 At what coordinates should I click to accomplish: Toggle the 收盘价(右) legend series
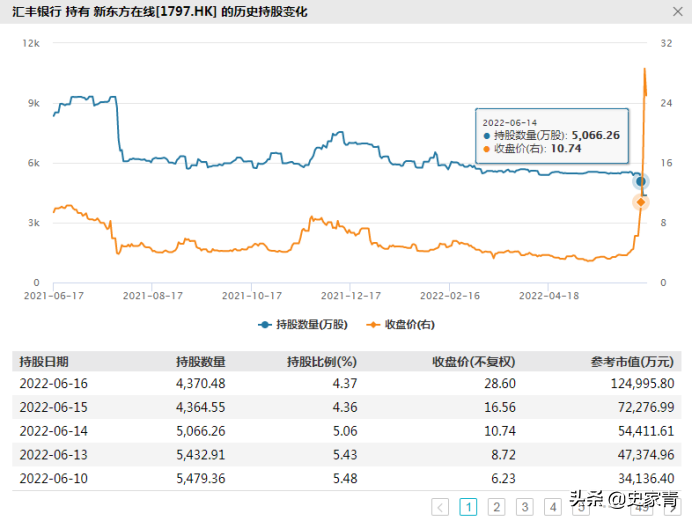pos(400,324)
